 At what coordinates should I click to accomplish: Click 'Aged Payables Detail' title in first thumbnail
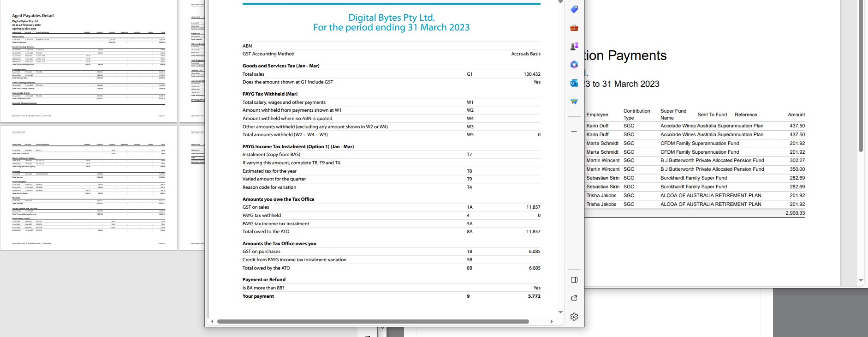pyautogui.click(x=33, y=16)
